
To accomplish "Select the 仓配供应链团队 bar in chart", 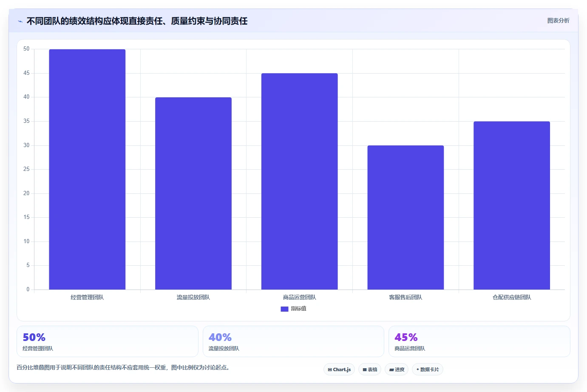I will [512, 205].
